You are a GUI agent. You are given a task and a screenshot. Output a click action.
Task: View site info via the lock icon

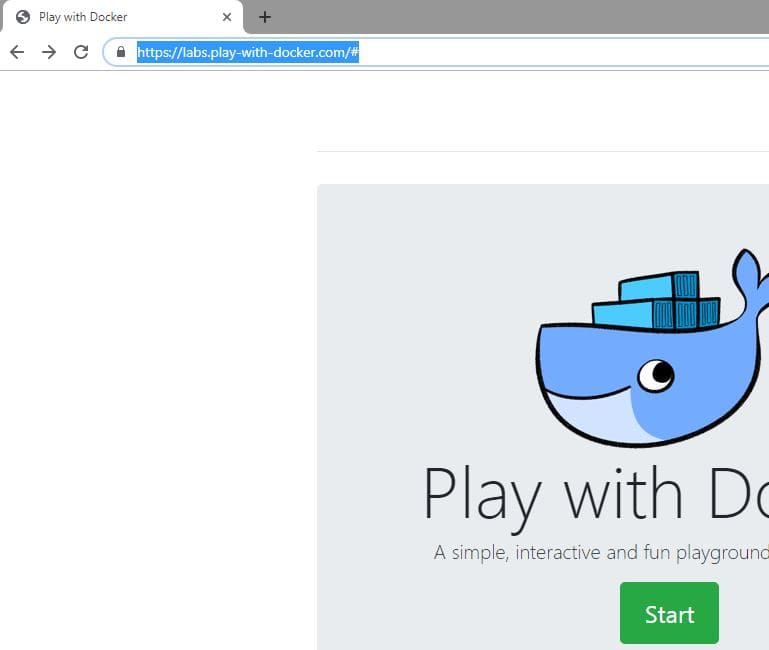click(x=121, y=52)
